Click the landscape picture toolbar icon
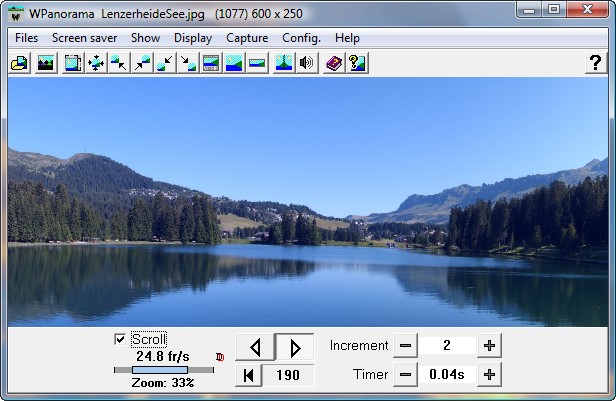This screenshot has width=616, height=401. [x=45, y=63]
